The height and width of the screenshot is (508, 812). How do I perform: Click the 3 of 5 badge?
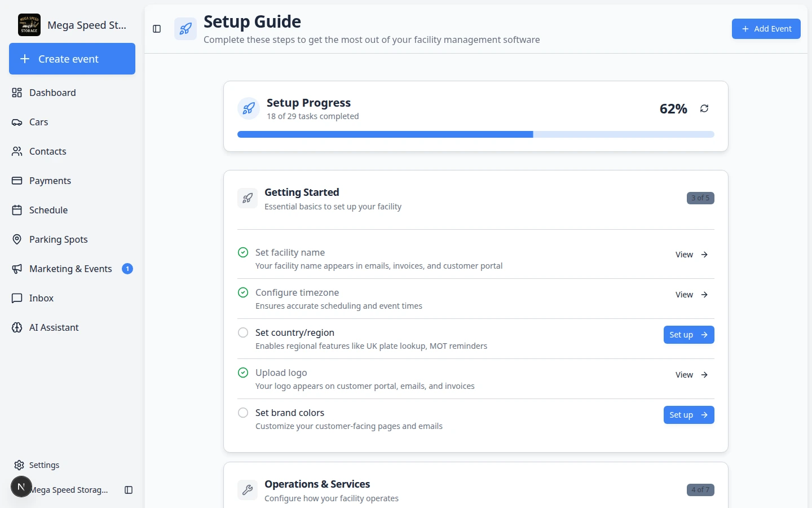700,198
